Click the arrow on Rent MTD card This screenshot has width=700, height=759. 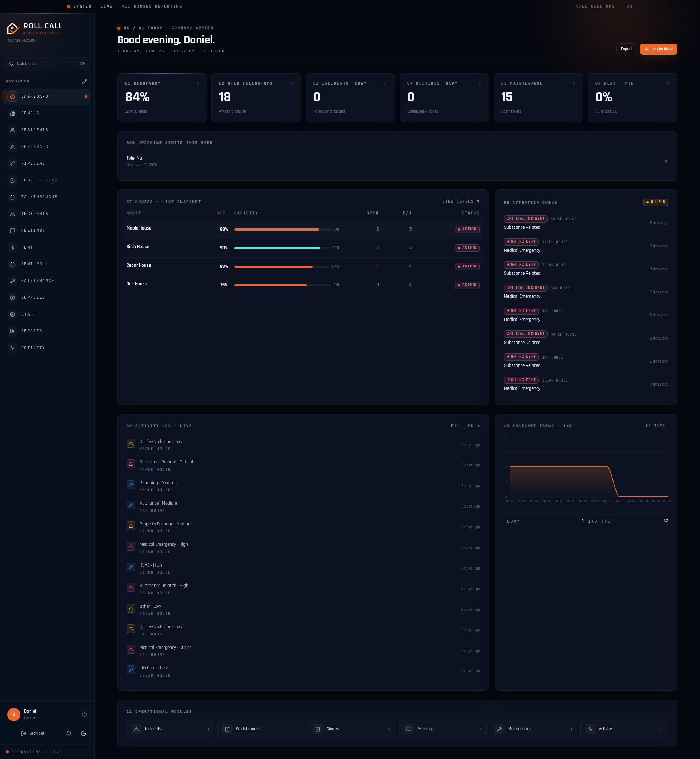coord(667,83)
